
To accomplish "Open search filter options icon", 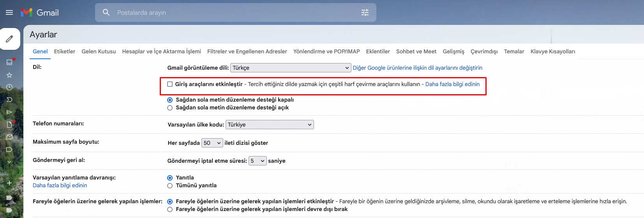I will coord(365,12).
